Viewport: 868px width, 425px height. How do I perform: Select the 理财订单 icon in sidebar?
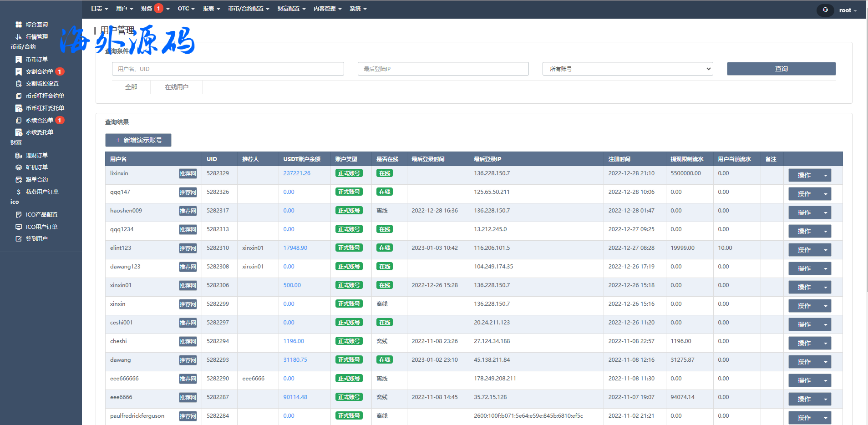(x=19, y=156)
